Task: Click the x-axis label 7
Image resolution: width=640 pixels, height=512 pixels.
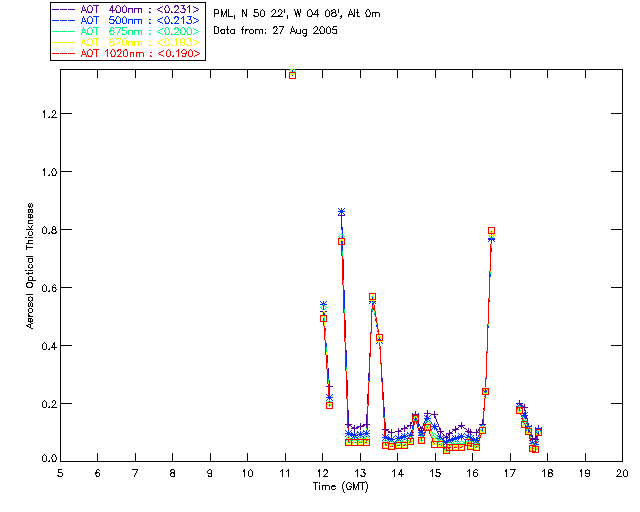Action: tap(135, 473)
